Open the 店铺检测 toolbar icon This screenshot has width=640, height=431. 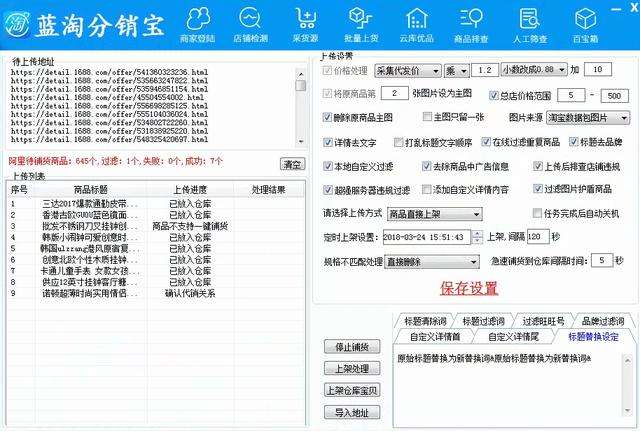point(250,25)
